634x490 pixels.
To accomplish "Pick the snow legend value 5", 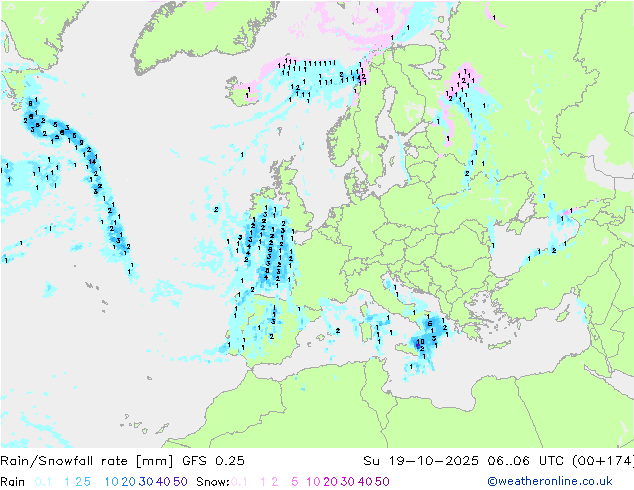I will pyautogui.click(x=295, y=482).
